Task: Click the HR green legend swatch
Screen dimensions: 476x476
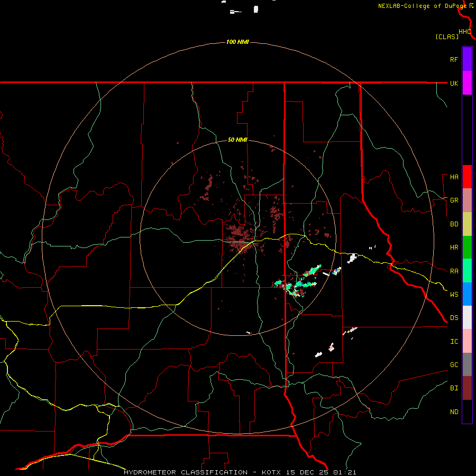Action: click(467, 247)
